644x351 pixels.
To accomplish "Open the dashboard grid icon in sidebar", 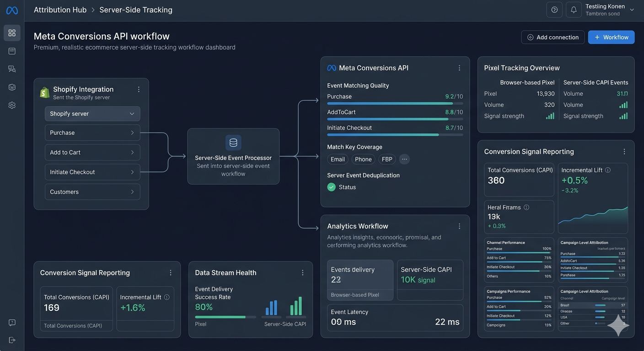I will 12,33.
